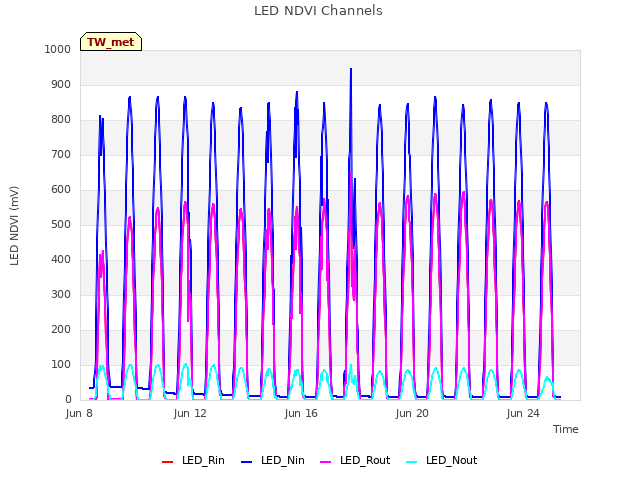Click the x-axis label Time
The image size is (640, 480).
coord(565,429)
